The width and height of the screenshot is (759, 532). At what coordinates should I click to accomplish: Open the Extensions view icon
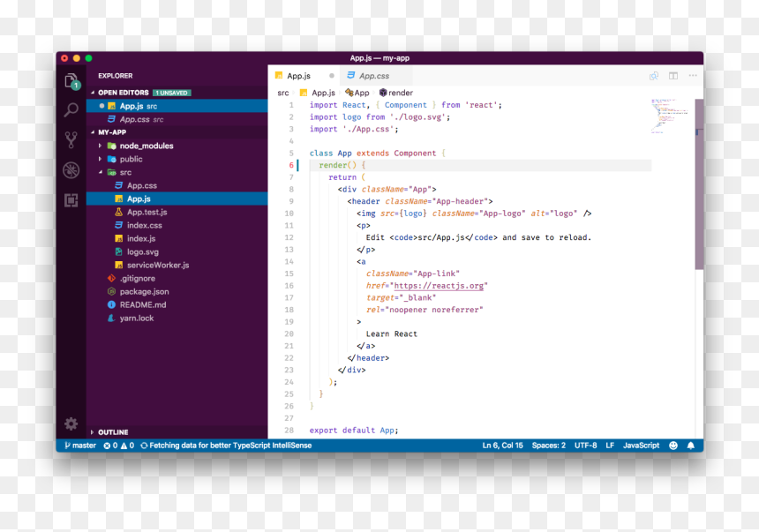pos(71,200)
